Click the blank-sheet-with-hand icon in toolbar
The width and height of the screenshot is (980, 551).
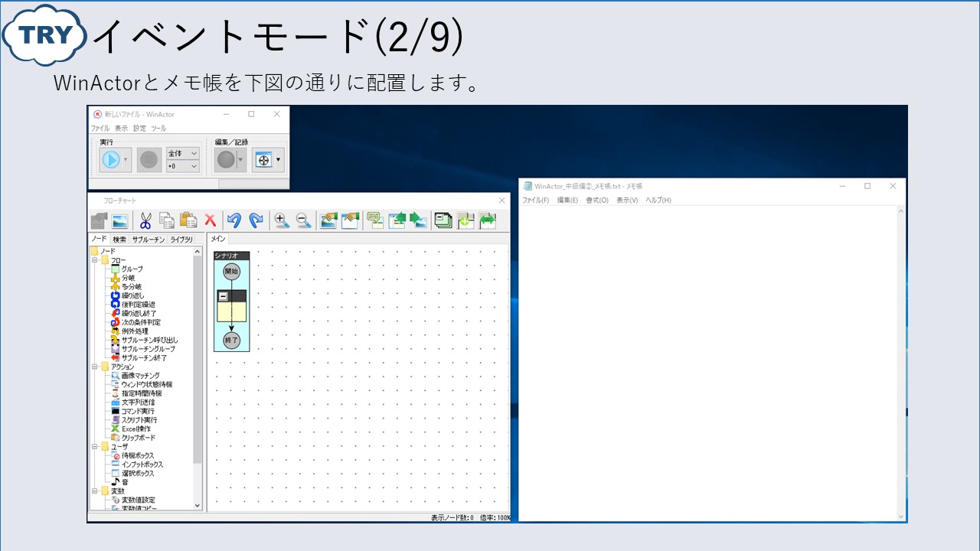point(350,220)
